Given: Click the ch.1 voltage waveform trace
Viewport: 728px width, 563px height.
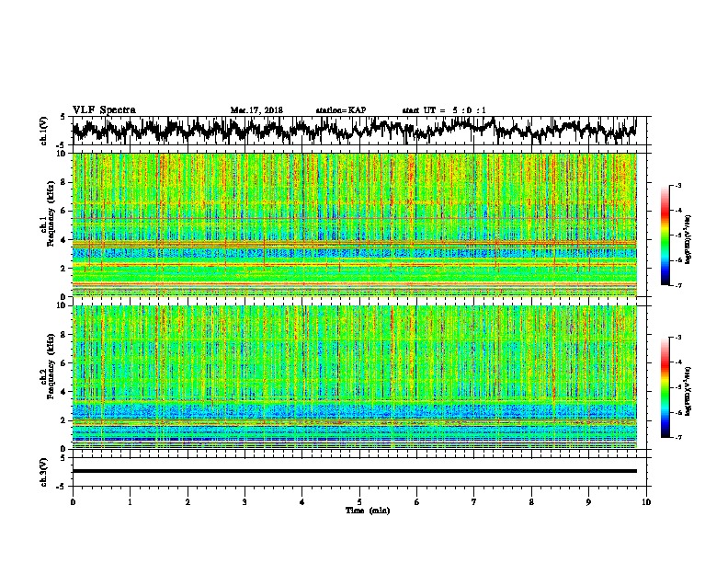Looking at the screenshot, I should [354, 130].
